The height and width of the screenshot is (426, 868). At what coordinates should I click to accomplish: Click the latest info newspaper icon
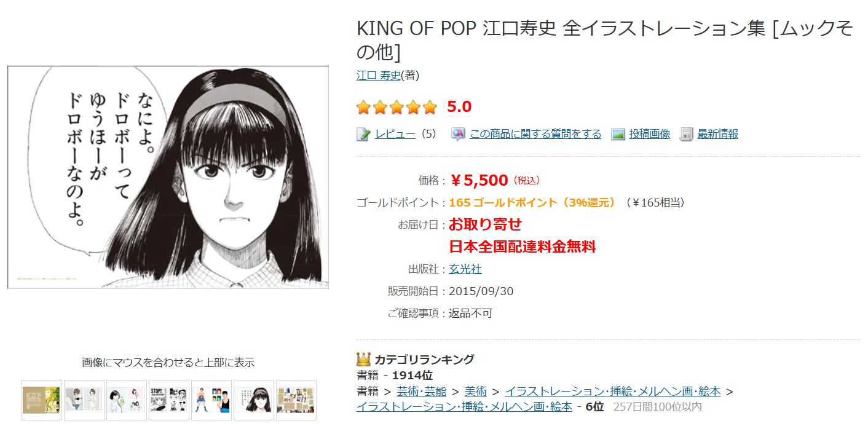tap(686, 134)
